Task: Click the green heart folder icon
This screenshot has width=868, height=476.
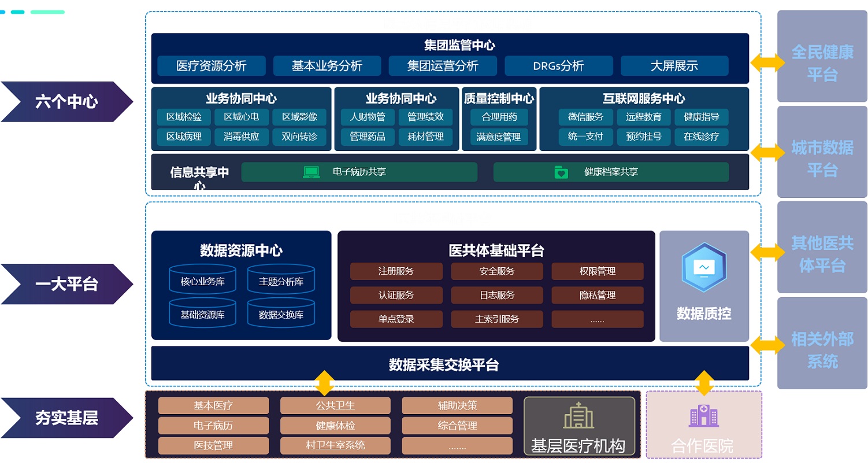Action: point(561,172)
